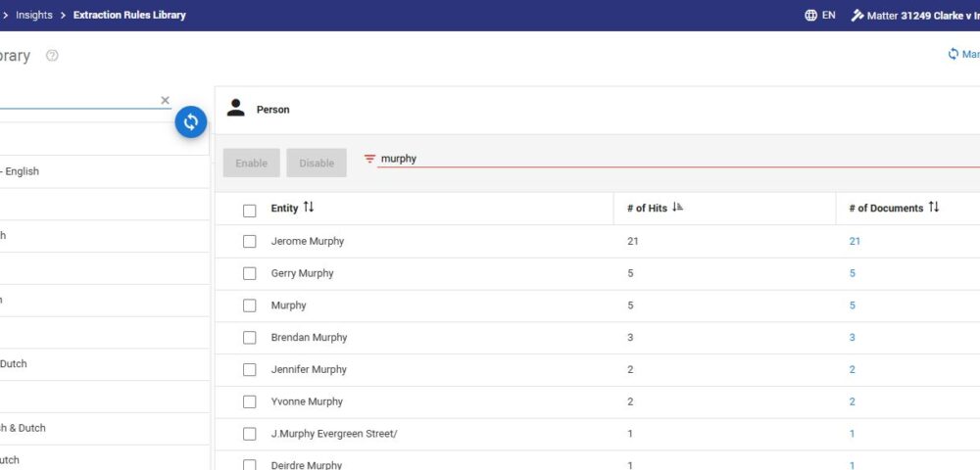980x470 pixels.
Task: Open the Insights breadcrumb item
Action: click(x=34, y=16)
